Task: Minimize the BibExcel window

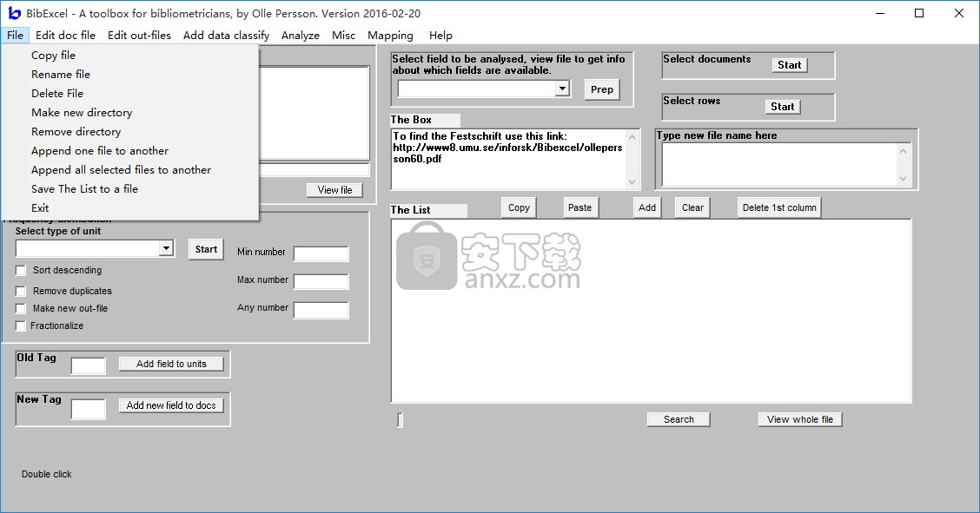Action: [x=880, y=13]
